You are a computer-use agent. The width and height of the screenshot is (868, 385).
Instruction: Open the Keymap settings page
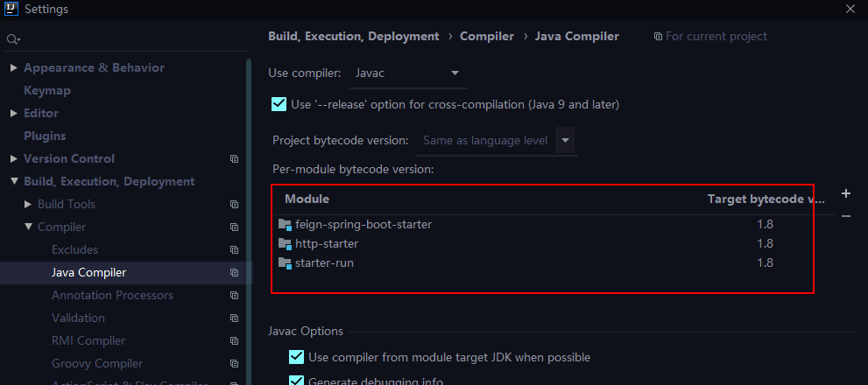click(x=47, y=91)
